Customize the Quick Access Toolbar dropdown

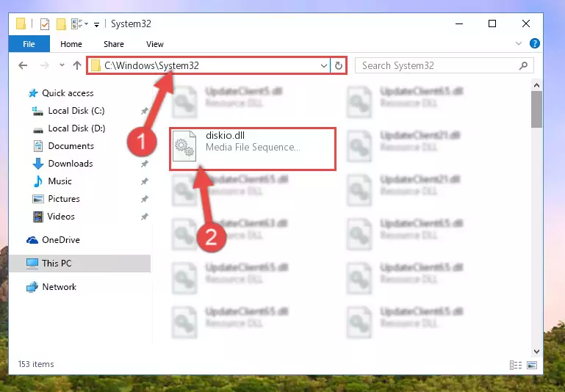[96, 24]
